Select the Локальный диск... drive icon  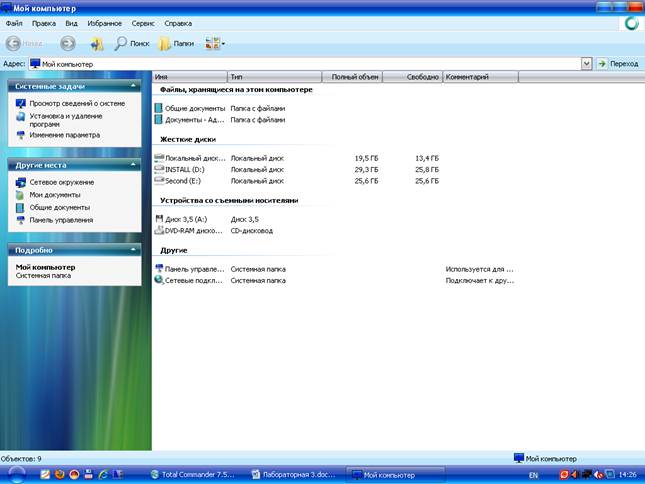point(159,158)
